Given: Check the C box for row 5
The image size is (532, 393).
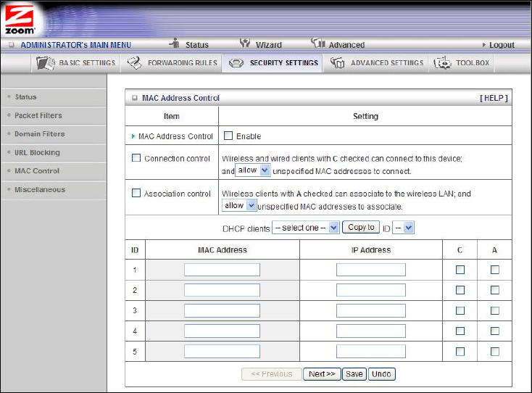Looking at the screenshot, I should [460, 352].
